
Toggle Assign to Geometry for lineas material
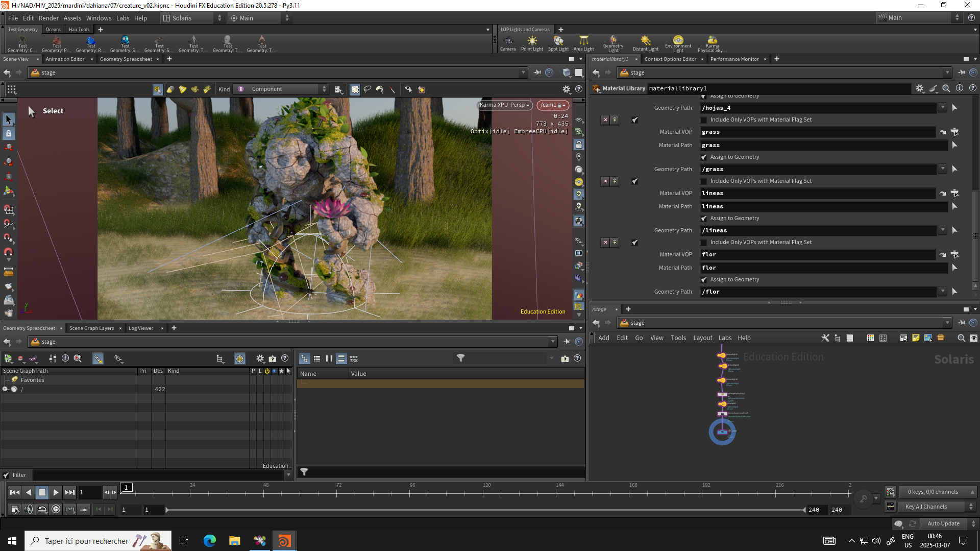704,219
